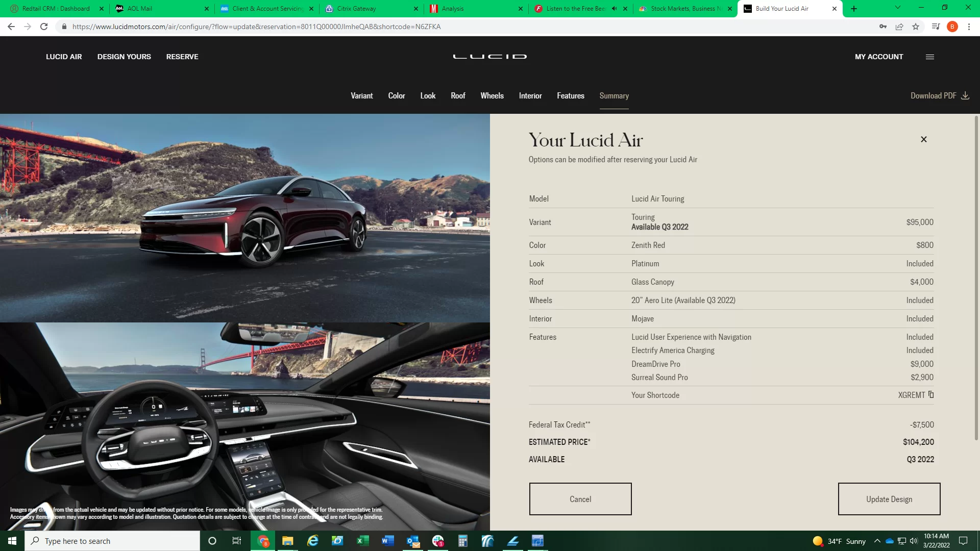Click the Cancel button

580,499
